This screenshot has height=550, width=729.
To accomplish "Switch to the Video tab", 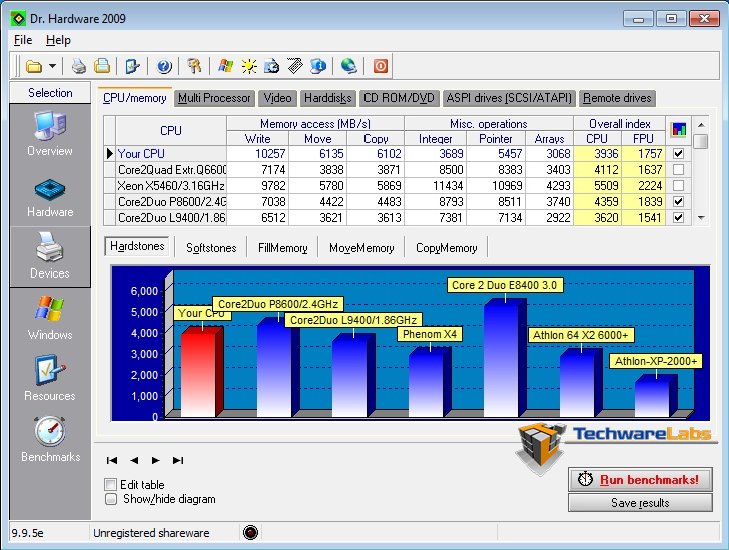I will pos(277,98).
